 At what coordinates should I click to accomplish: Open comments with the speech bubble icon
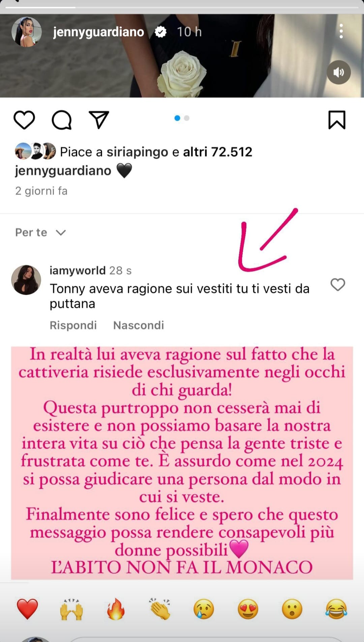[x=62, y=120]
